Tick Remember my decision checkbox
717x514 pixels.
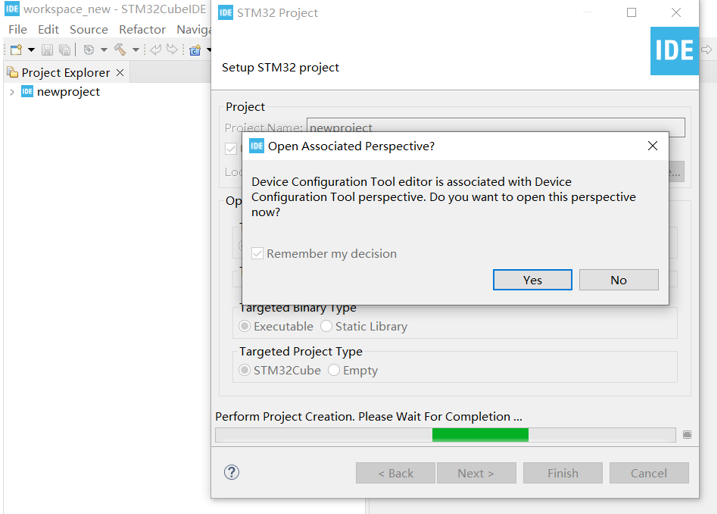click(257, 253)
